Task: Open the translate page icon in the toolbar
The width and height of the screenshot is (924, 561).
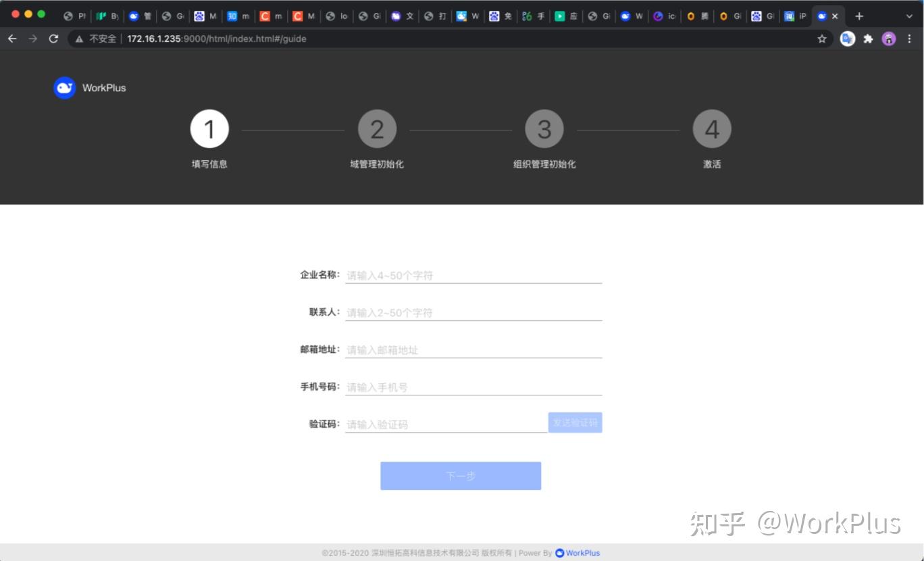Action: tap(847, 39)
